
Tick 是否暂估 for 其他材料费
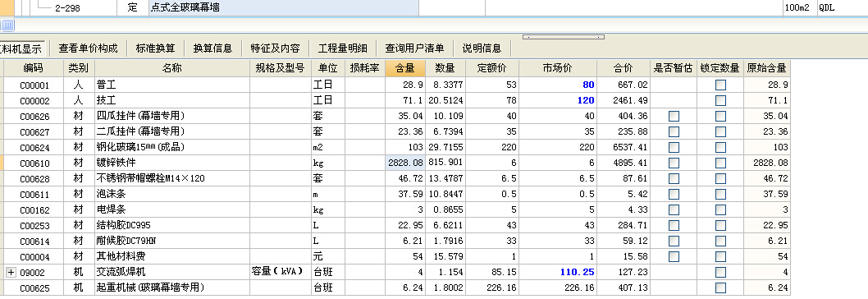(x=674, y=256)
